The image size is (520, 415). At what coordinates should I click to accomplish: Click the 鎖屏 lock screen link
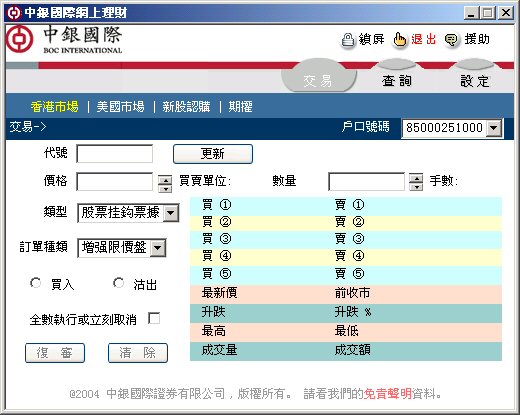click(371, 39)
